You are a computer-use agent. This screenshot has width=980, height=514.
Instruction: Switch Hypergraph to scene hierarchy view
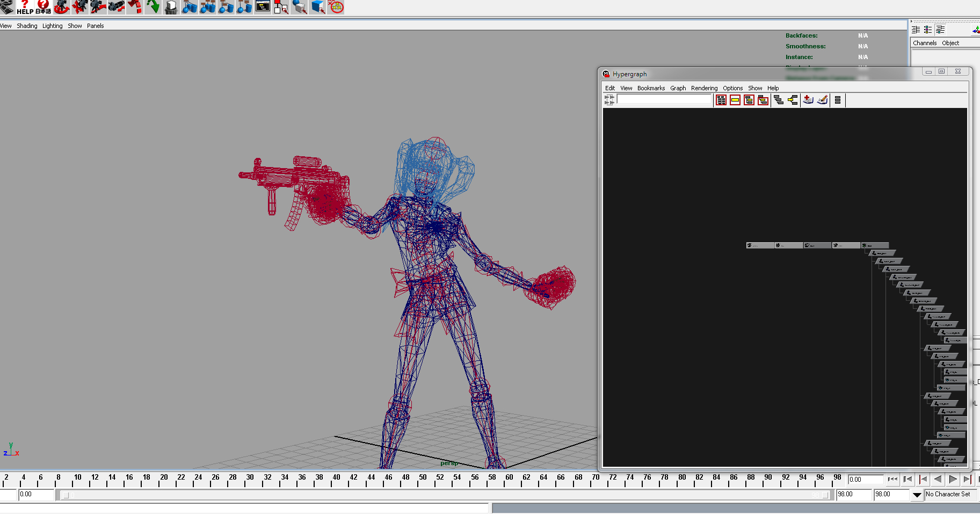tap(779, 100)
